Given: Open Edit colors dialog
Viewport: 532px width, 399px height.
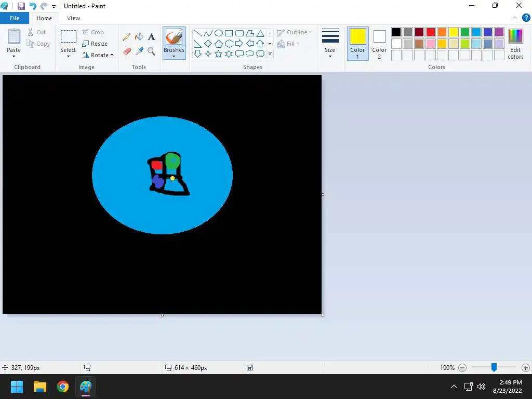Looking at the screenshot, I should pos(515,44).
